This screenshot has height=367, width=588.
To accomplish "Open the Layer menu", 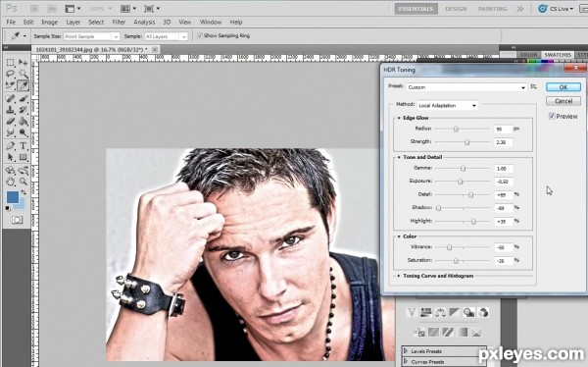I will [73, 23].
